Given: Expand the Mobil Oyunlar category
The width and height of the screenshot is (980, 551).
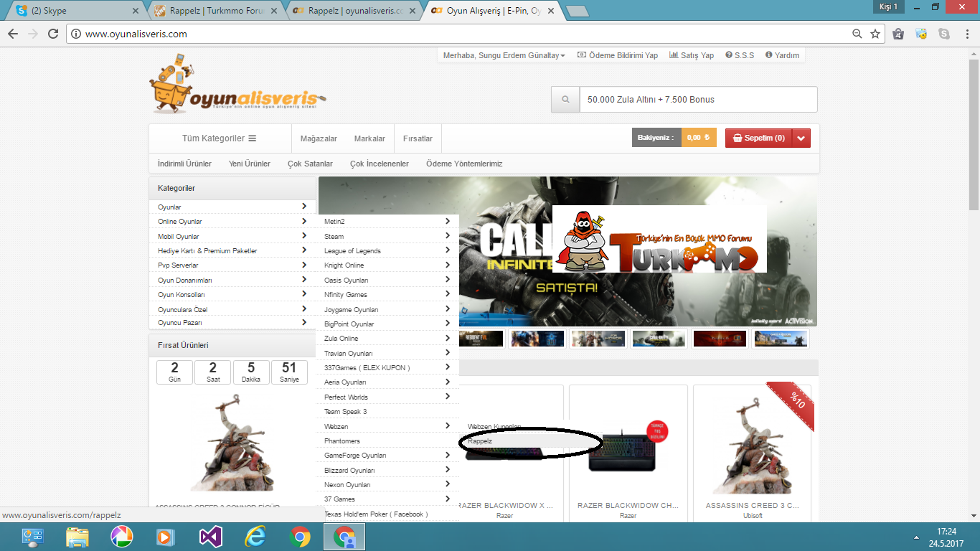Looking at the screenshot, I should 232,236.
